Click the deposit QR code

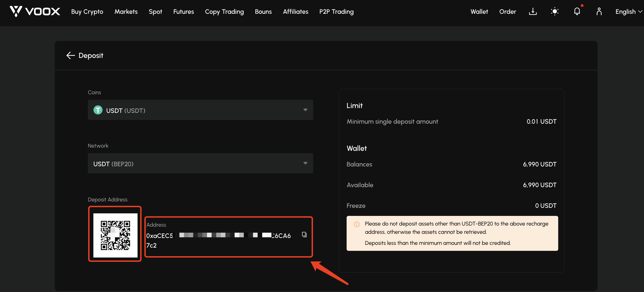(x=115, y=235)
